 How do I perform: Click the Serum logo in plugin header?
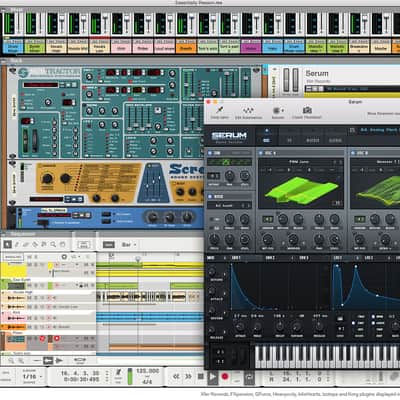click(x=229, y=136)
